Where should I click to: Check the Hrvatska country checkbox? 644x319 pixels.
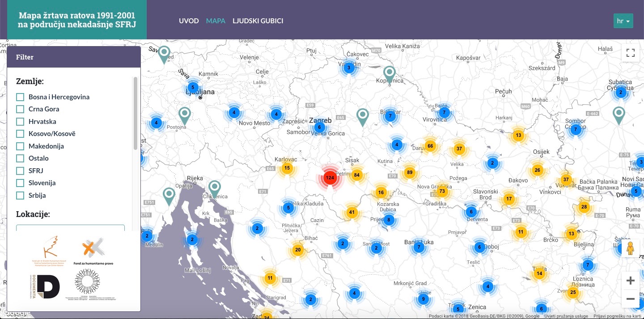click(20, 121)
